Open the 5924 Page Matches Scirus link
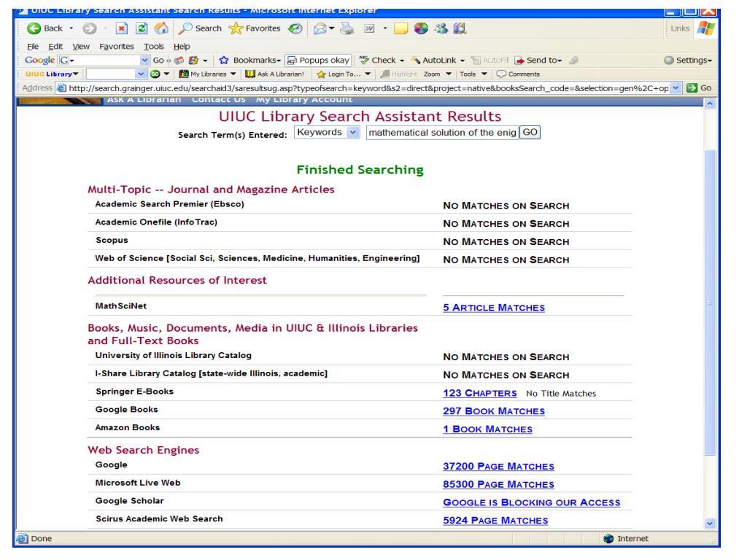747x560 pixels. coord(495,521)
